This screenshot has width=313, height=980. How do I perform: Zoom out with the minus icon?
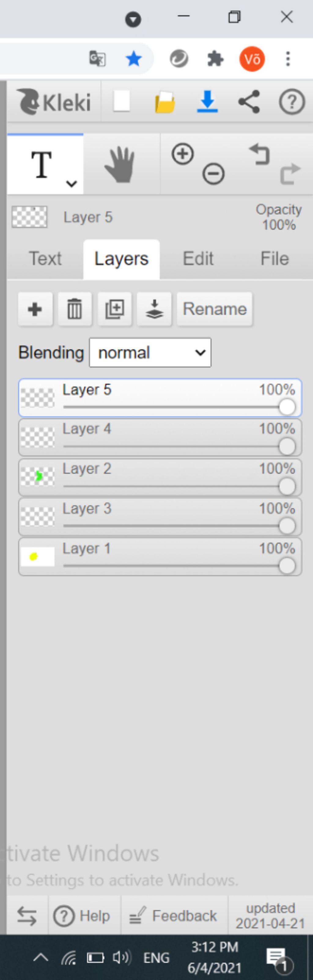pos(213,174)
